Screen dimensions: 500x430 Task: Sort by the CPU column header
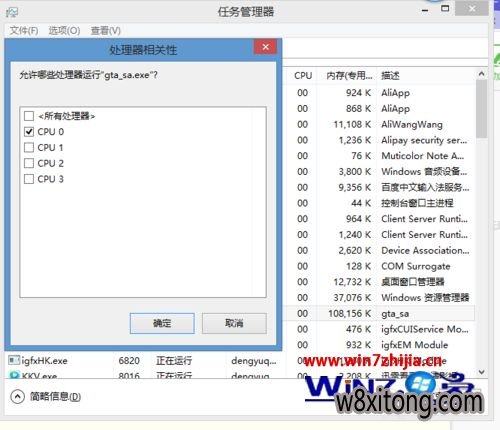tap(303, 76)
